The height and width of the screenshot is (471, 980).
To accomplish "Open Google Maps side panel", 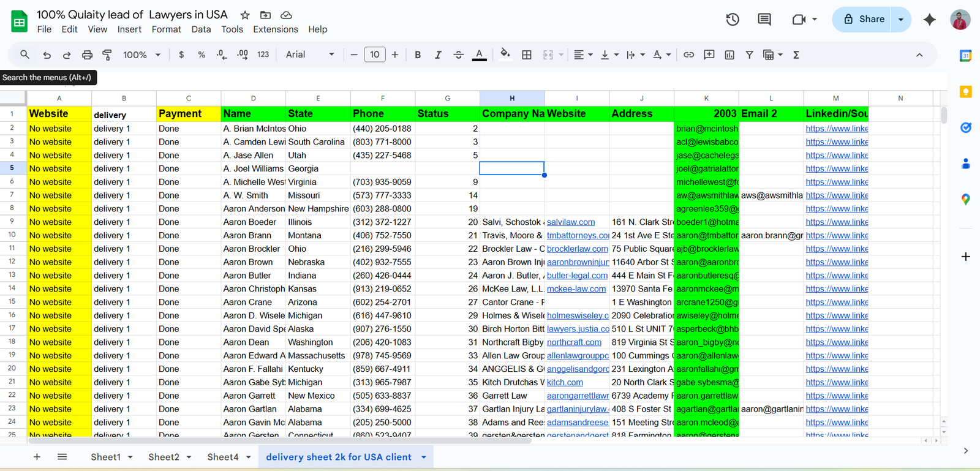I will click(966, 199).
